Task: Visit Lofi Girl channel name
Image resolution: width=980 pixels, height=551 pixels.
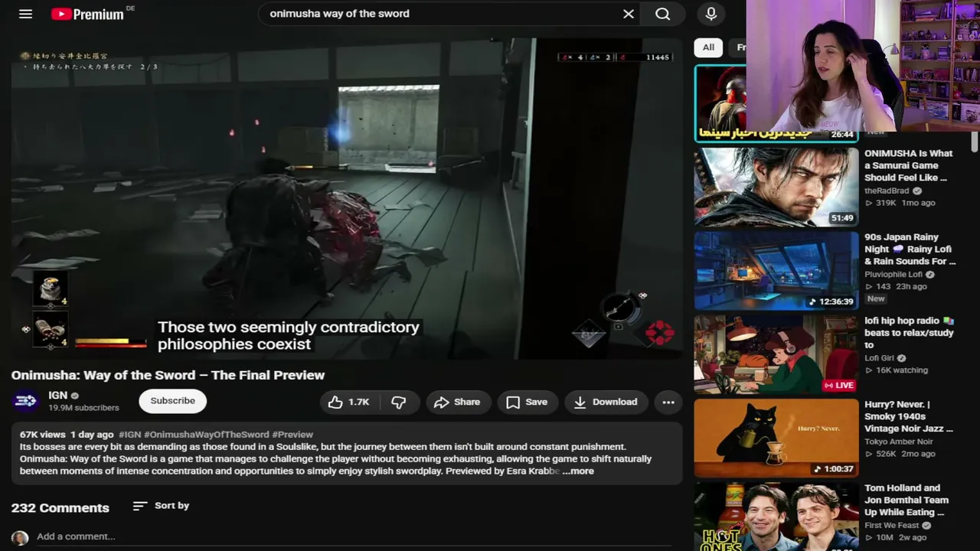Action: [880, 358]
